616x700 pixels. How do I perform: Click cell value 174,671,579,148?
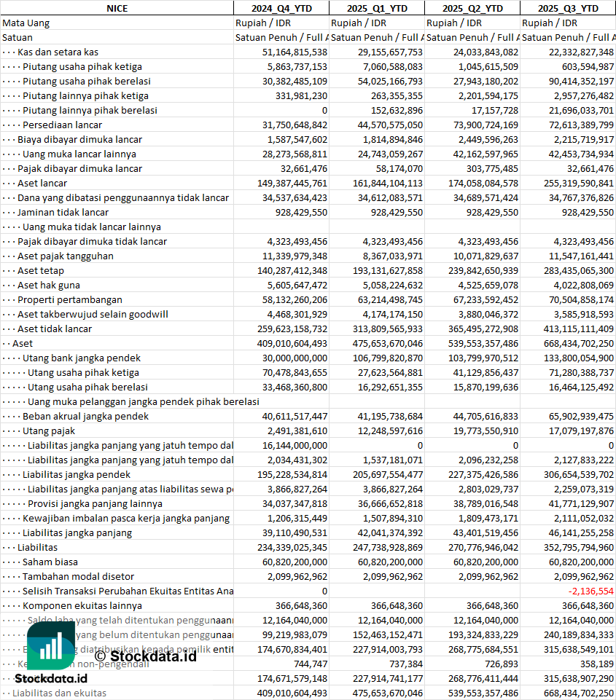(x=292, y=679)
